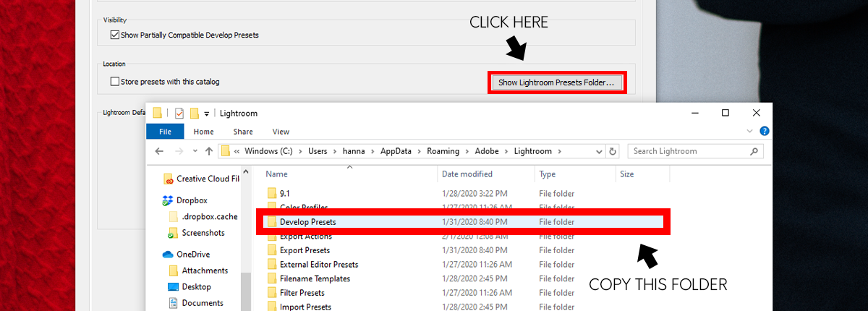Toggle Show Partially Compatible Develop Presets
868x311 pixels.
pyautogui.click(x=115, y=35)
